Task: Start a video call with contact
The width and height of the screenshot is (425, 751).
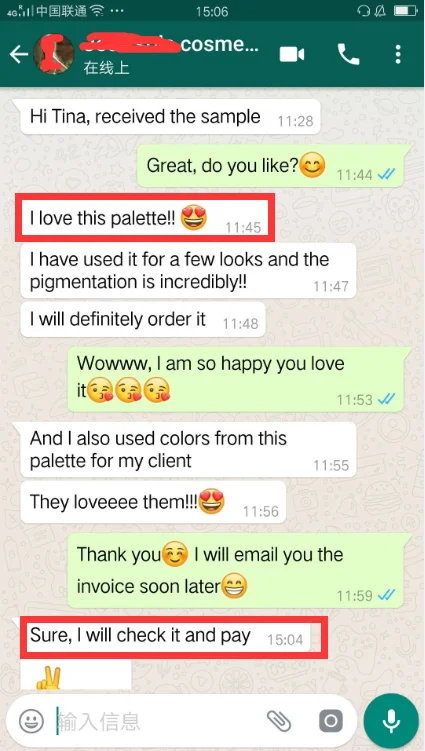Action: pos(292,55)
